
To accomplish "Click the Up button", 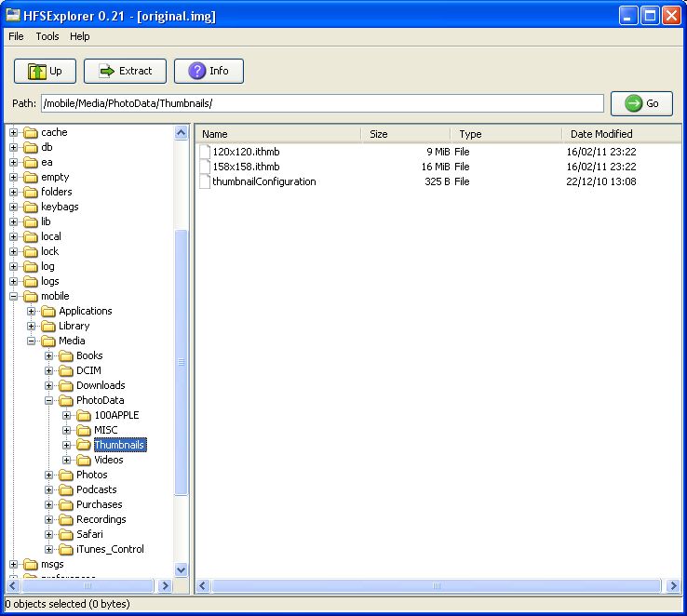I will (45, 71).
